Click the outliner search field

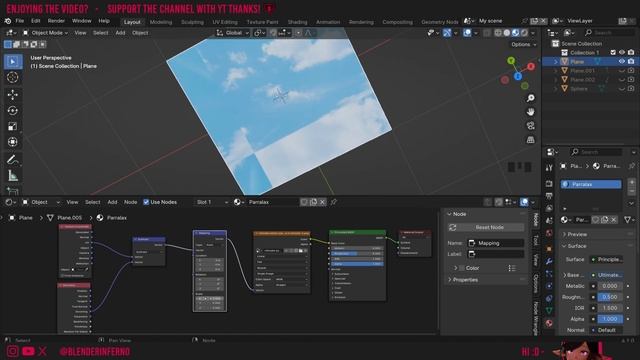609,33
